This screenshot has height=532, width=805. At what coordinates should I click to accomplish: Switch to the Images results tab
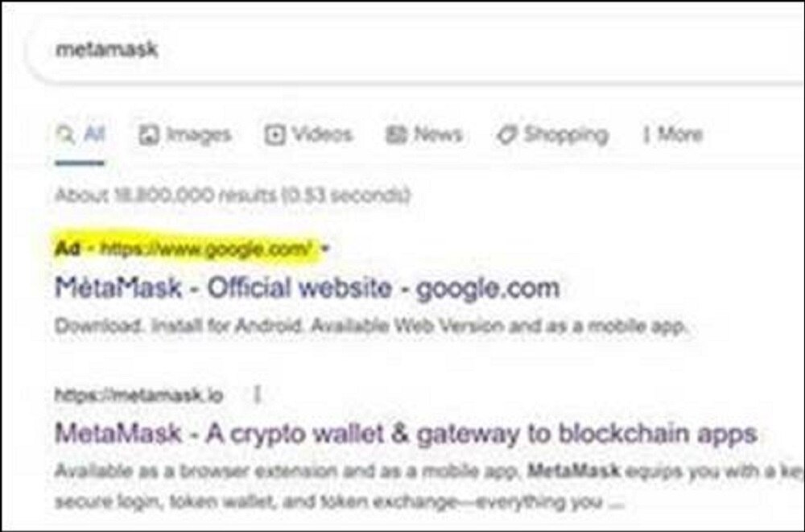198,134
